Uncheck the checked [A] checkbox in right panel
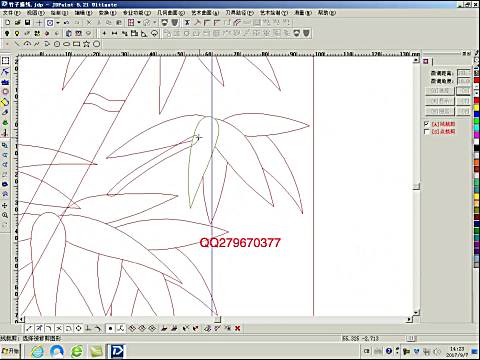This screenshot has width=480, height=360. [x=427, y=124]
